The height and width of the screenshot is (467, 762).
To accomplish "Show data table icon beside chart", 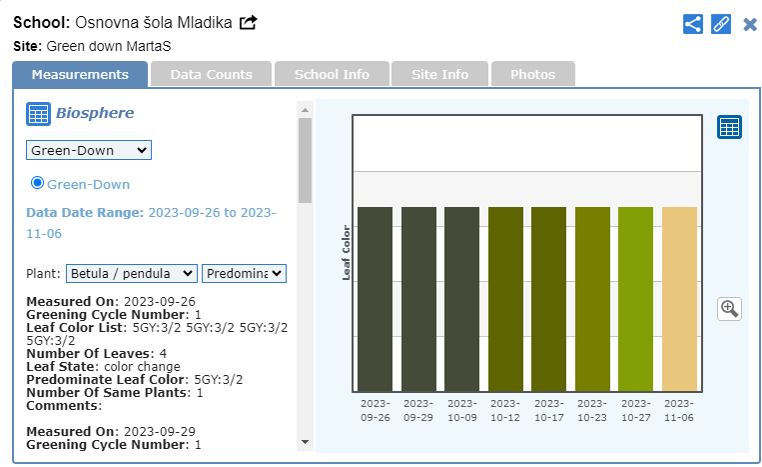I will tap(729, 128).
